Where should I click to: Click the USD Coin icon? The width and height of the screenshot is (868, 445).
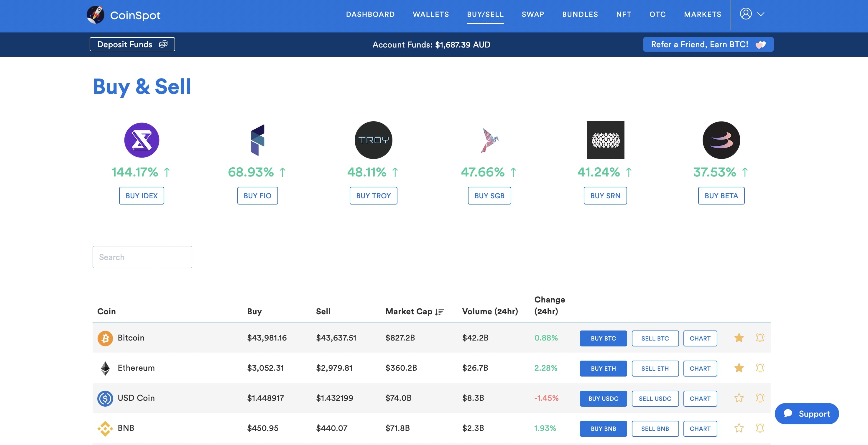point(105,398)
